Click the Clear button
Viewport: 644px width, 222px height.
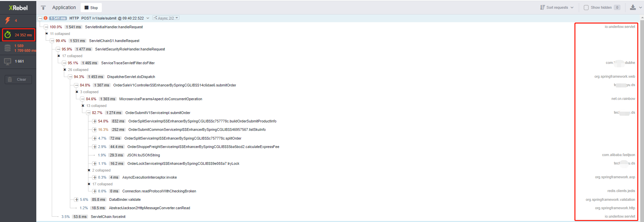coord(18,79)
